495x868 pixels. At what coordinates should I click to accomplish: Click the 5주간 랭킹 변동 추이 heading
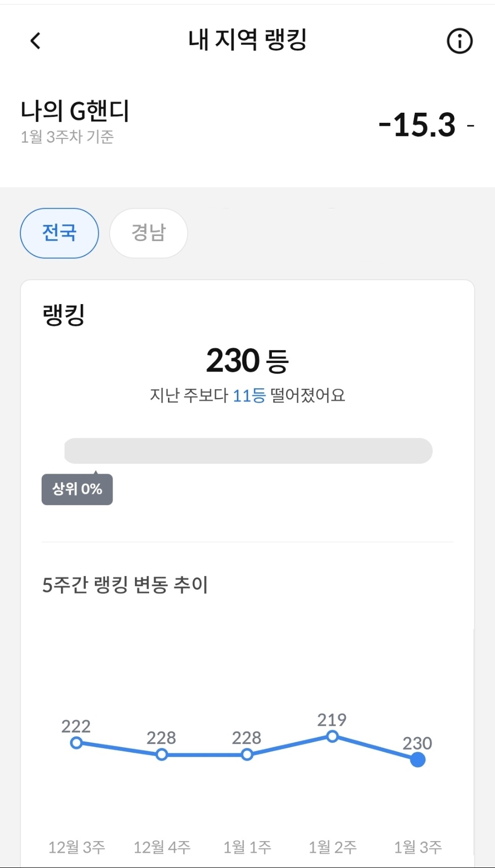click(125, 585)
